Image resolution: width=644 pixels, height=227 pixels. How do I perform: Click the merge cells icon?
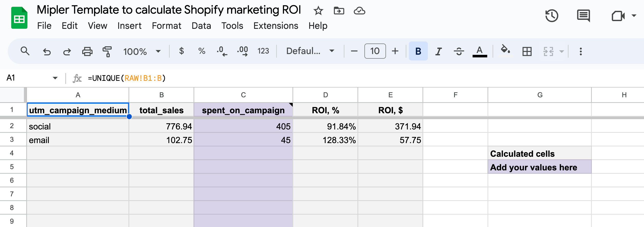tap(548, 51)
